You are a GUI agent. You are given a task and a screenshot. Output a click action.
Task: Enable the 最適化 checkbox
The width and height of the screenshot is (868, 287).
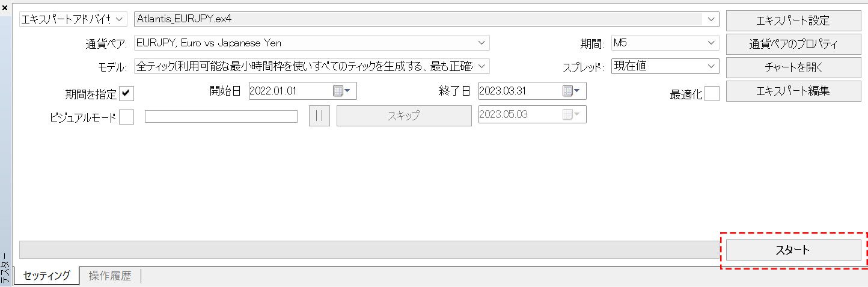(x=712, y=94)
